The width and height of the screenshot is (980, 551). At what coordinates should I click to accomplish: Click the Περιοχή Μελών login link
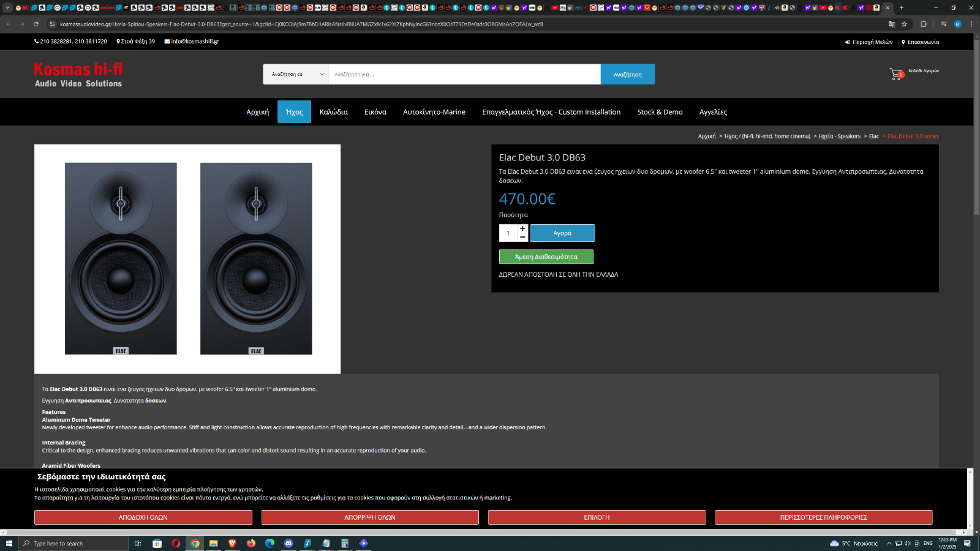[869, 42]
